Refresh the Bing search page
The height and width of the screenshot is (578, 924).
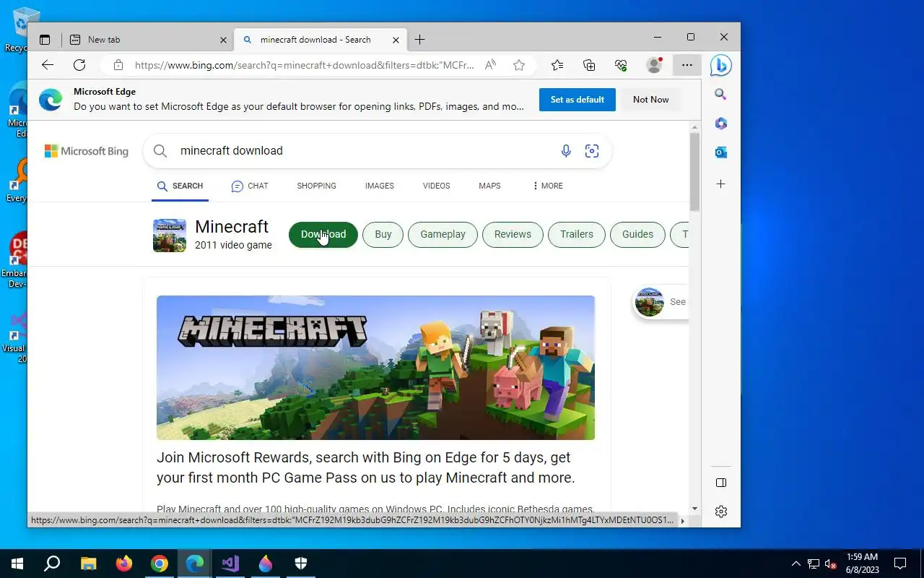tap(79, 65)
